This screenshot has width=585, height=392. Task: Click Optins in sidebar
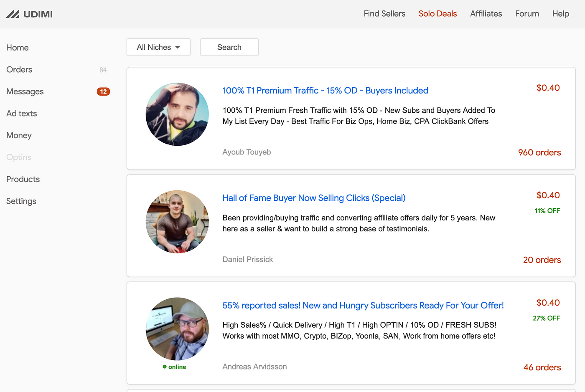tap(19, 157)
